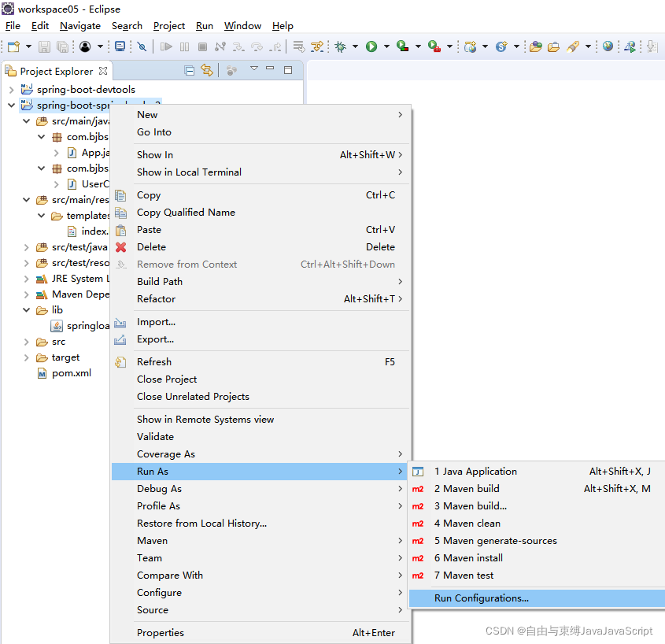Expand the spring-boot-devtools project
Viewport: 665px width, 644px height.
(x=12, y=90)
